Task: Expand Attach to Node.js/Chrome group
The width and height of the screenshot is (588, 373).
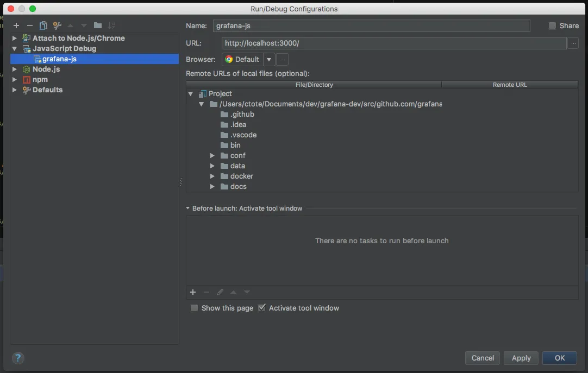Action: 14,38
